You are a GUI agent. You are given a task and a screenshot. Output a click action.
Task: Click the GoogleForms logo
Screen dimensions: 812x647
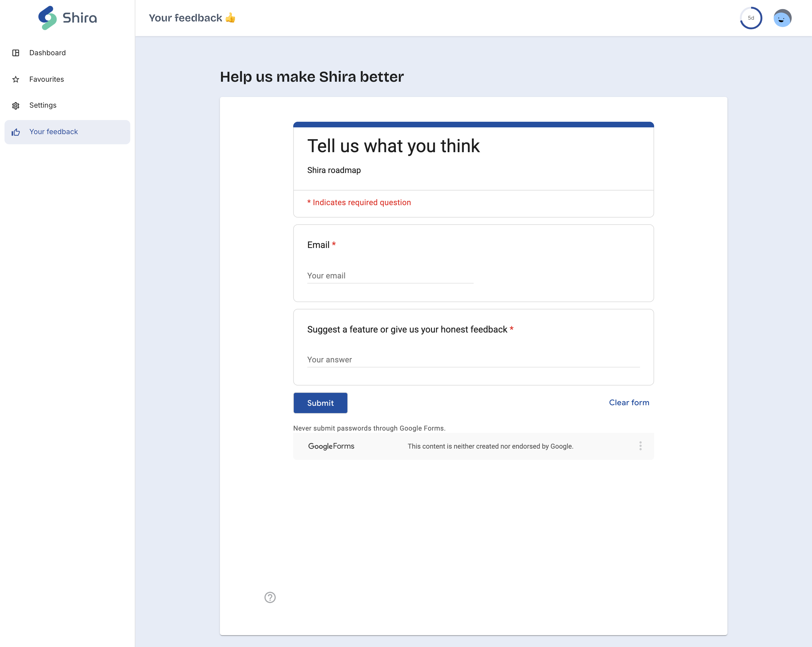[x=331, y=446]
